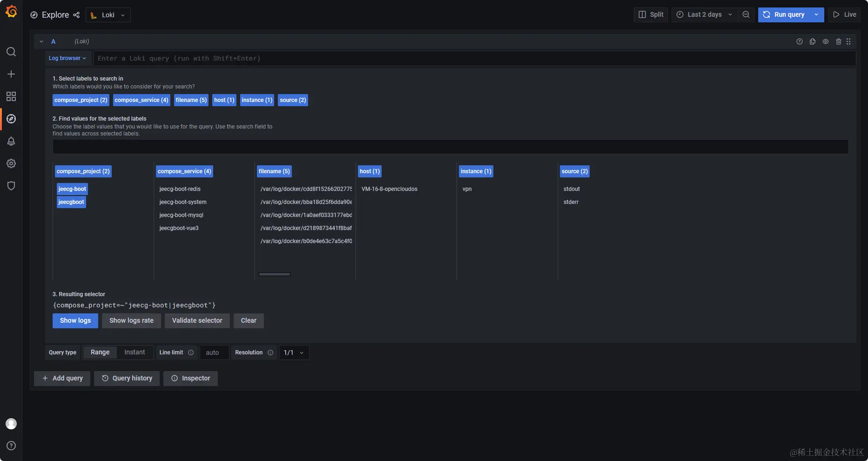The image size is (868, 461).
Task: Expand the Run query interval dropdown arrow
Action: (x=816, y=14)
